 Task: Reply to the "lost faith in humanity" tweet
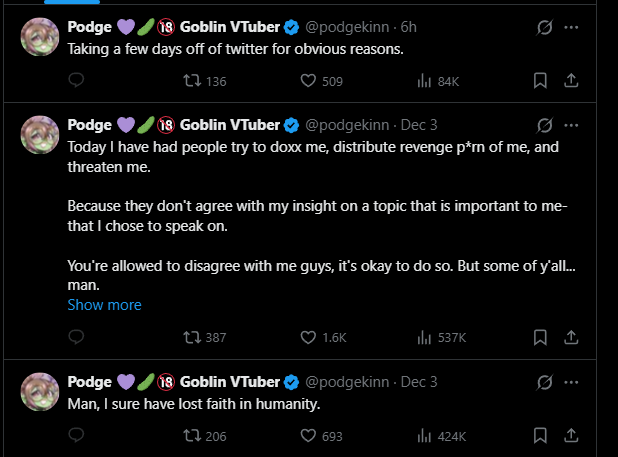[x=77, y=436]
